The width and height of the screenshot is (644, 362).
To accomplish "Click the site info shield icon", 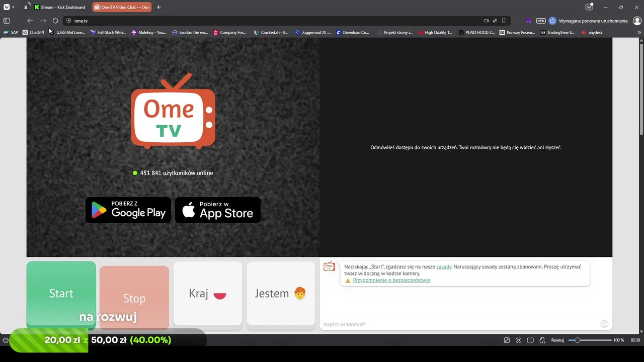I will click(x=68, y=21).
